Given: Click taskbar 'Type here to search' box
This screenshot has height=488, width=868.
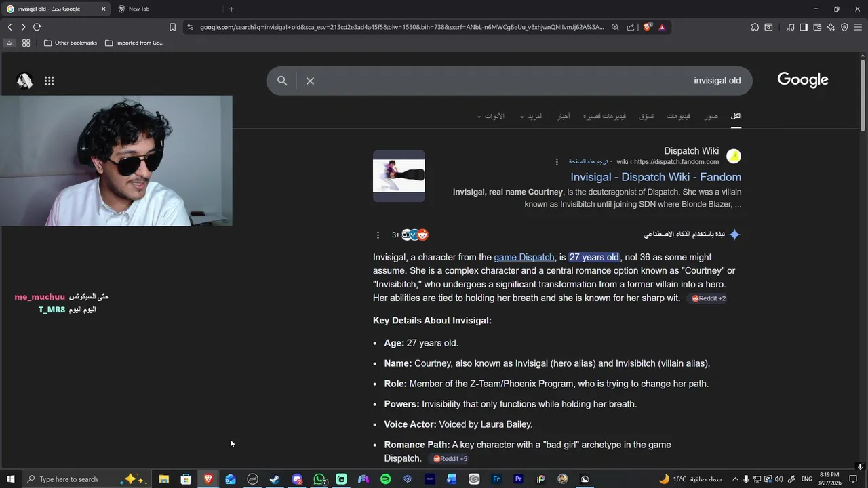Looking at the screenshot, I should coord(86,479).
